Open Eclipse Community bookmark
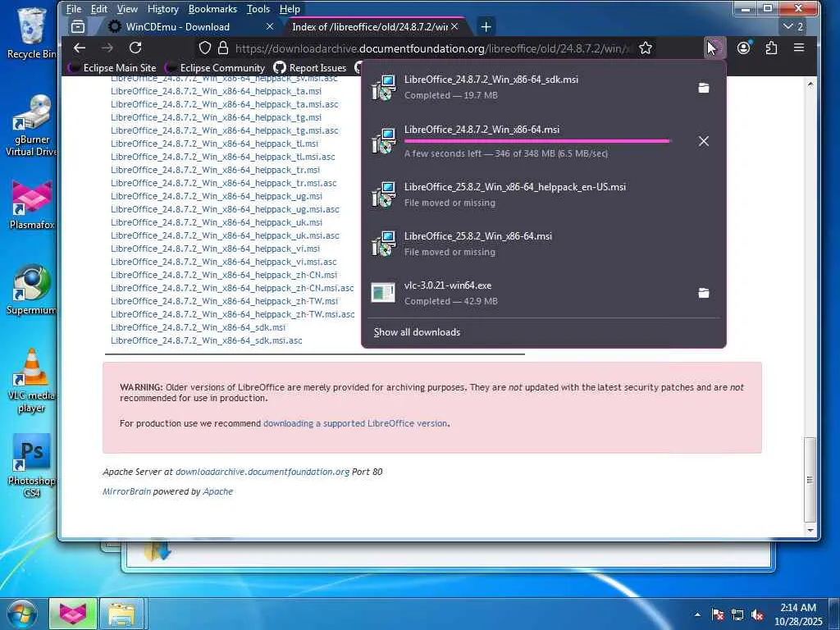840x630 pixels. tap(216, 68)
